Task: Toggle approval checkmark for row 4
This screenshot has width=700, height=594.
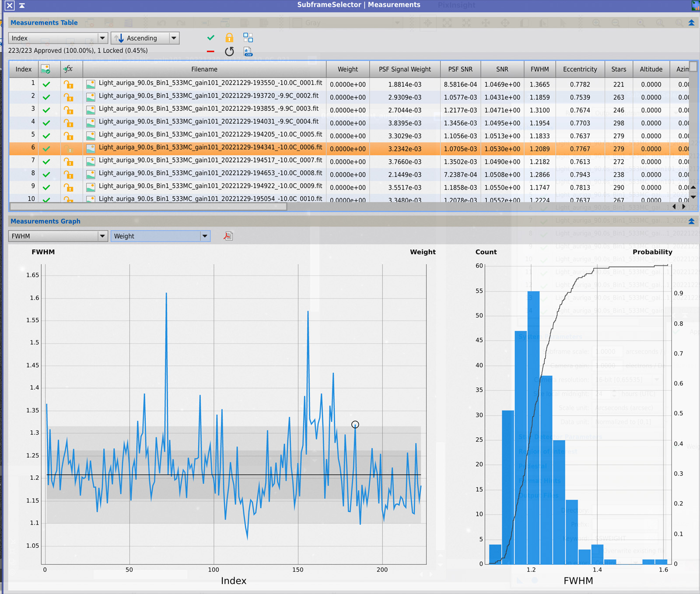Action: [46, 123]
